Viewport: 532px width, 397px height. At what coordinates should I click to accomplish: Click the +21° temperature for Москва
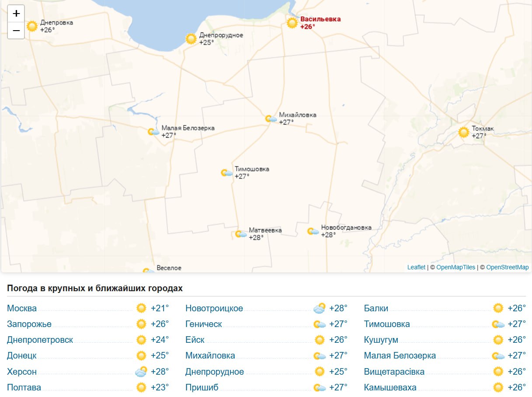point(160,308)
